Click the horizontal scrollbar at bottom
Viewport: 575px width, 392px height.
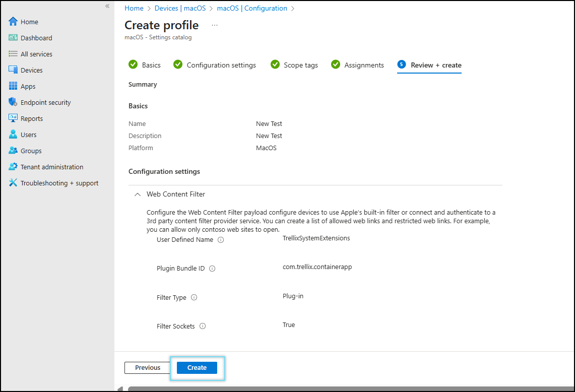click(x=348, y=388)
